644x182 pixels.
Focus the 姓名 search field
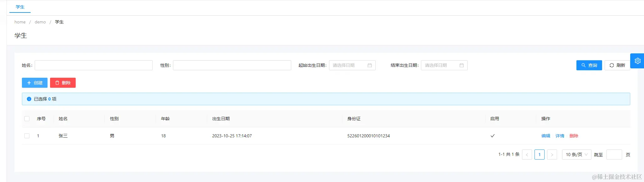tap(94, 65)
